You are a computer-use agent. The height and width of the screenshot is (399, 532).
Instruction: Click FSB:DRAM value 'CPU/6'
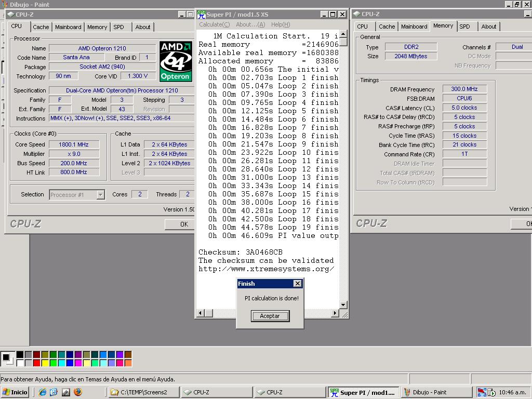coord(464,98)
